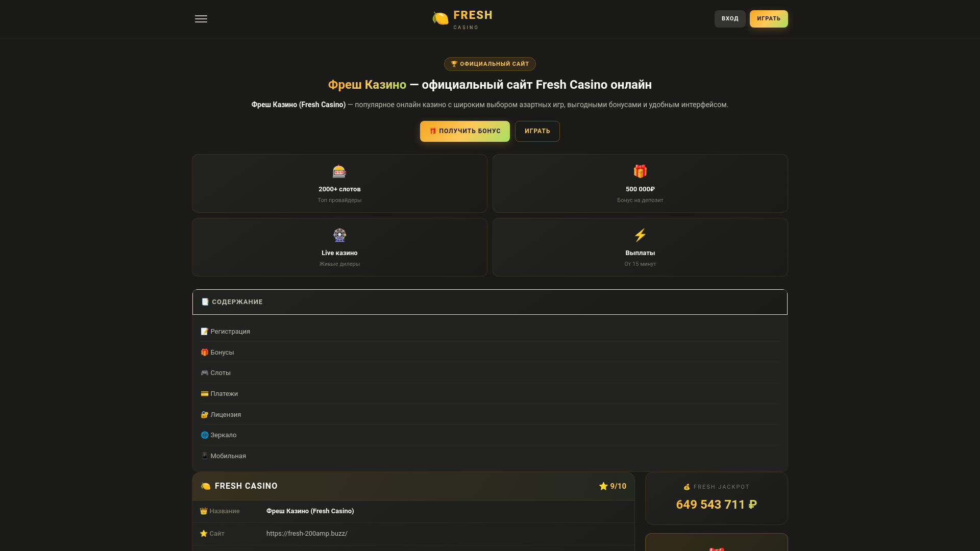Click the lock icon beside Лицензия
980x551 pixels.
(205, 415)
